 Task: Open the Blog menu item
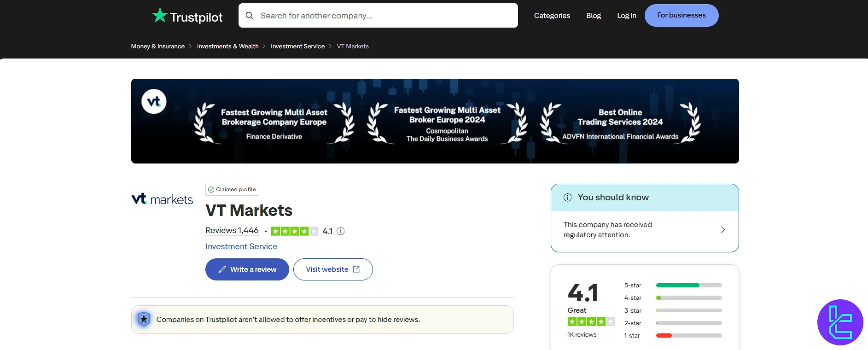(594, 16)
